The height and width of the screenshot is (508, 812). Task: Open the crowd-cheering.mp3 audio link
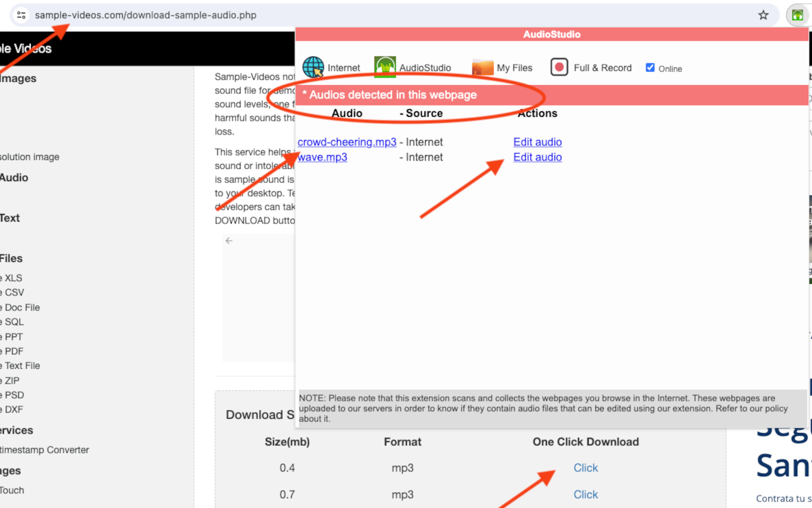347,142
